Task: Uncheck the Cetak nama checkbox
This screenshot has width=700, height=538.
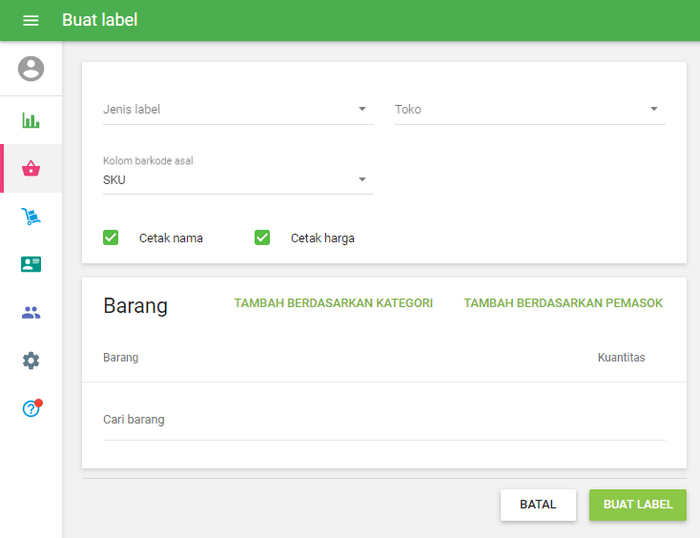Action: pos(111,238)
